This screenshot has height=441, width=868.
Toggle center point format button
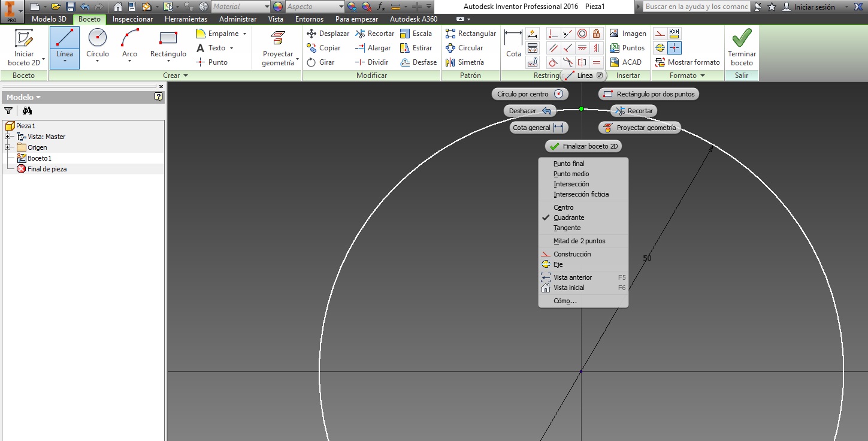click(x=675, y=48)
